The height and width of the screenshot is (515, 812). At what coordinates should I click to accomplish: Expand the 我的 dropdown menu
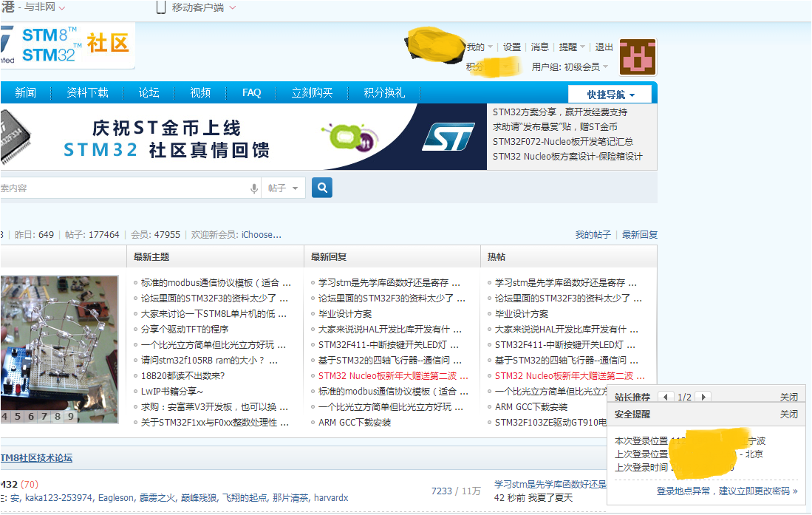pyautogui.click(x=480, y=47)
